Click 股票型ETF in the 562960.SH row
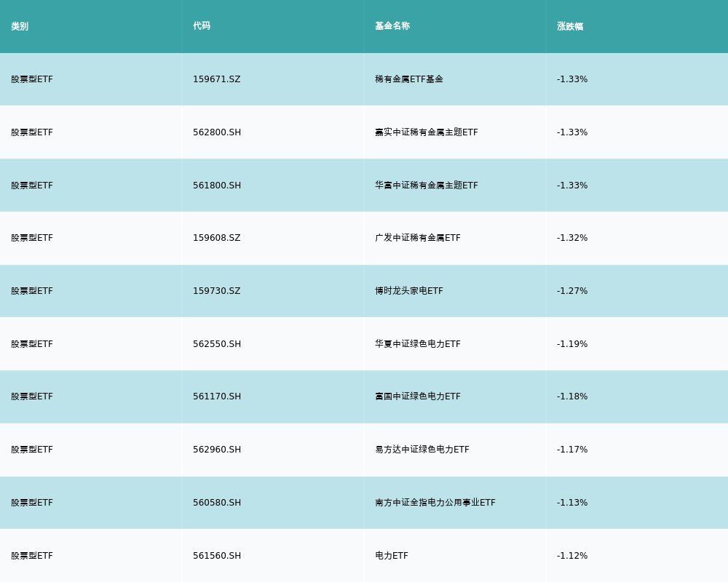The height and width of the screenshot is (582, 728). 32,450
